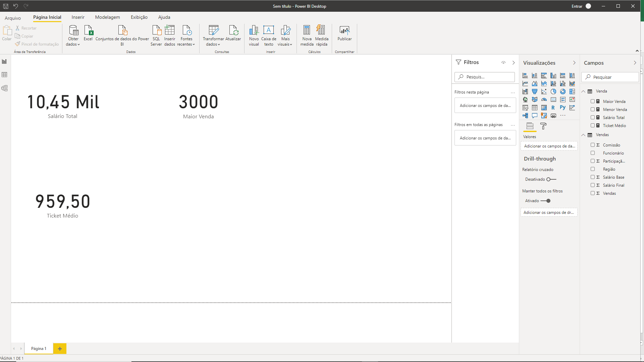
Task: Add a Python visual
Action: coord(563,108)
